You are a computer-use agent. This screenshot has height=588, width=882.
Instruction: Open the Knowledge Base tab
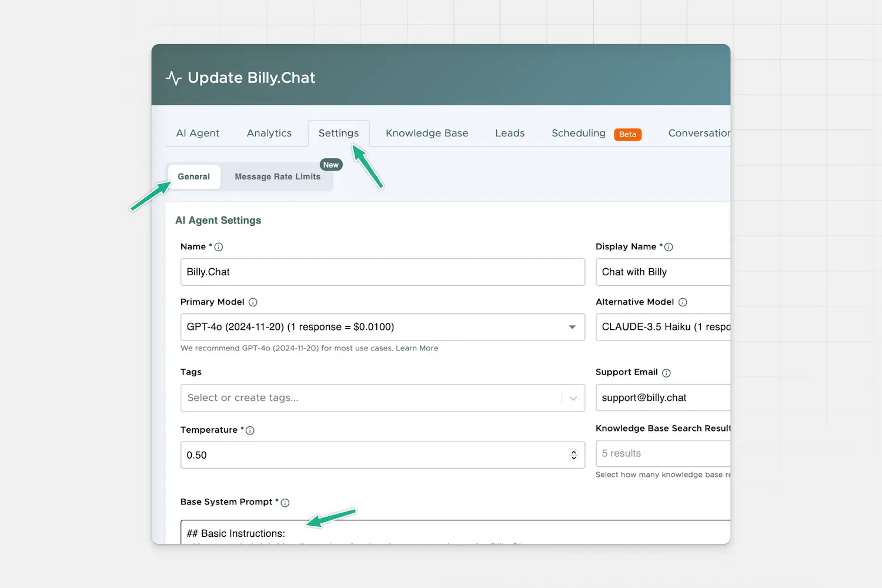click(x=427, y=133)
